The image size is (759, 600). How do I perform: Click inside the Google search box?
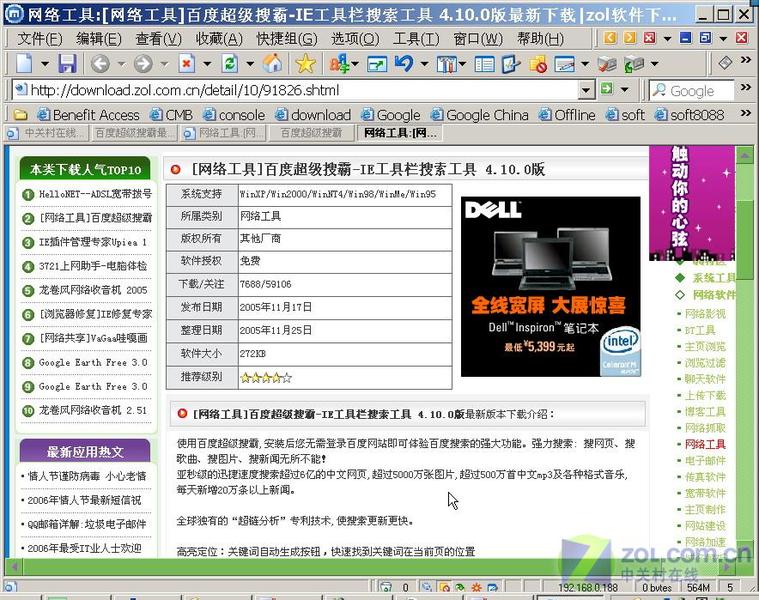pyautogui.click(x=692, y=90)
